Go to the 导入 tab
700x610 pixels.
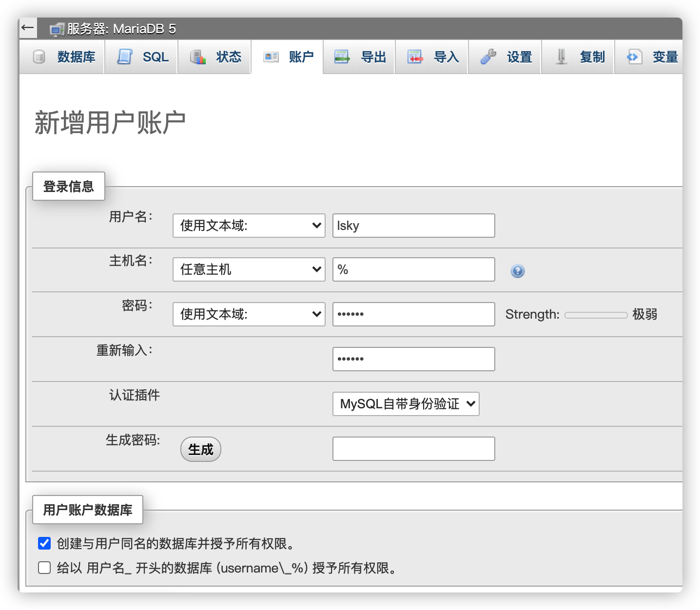point(432,57)
